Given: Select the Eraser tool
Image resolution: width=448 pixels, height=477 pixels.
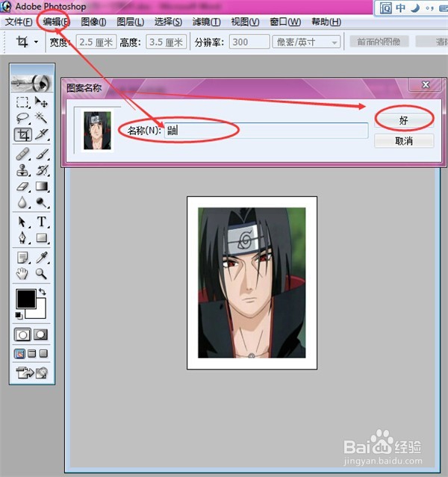Looking at the screenshot, I should 22,186.
